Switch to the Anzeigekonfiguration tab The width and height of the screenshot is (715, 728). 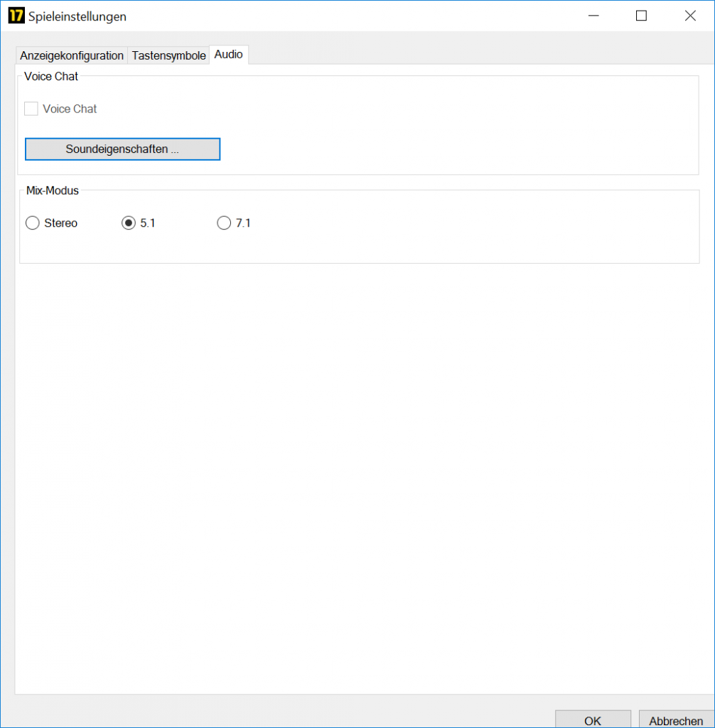point(72,55)
